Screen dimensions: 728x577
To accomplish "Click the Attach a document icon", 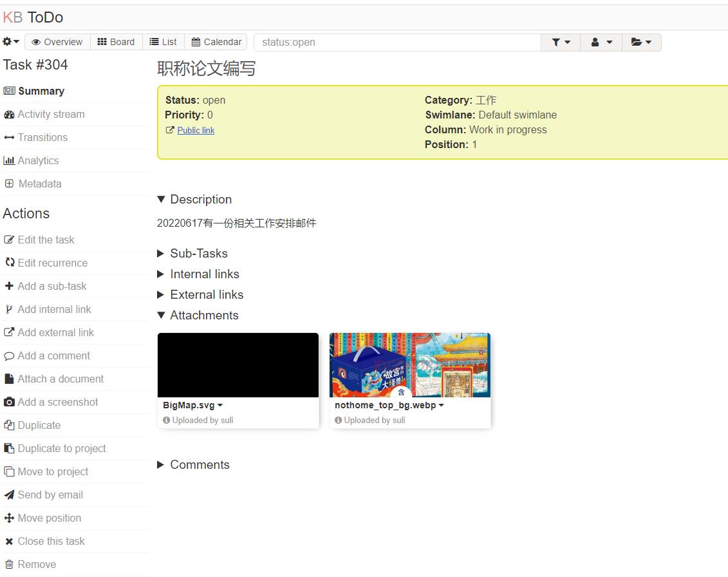I will coord(9,379).
